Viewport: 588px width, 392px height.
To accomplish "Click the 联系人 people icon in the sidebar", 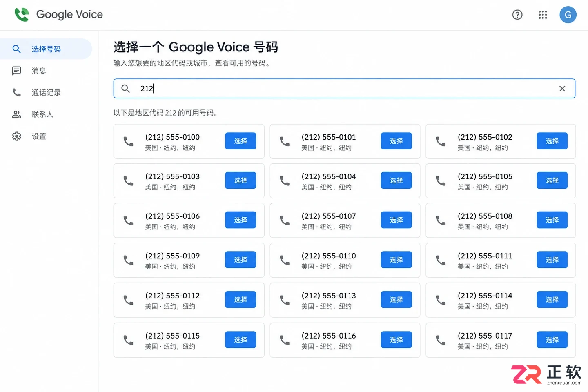I will point(16,114).
